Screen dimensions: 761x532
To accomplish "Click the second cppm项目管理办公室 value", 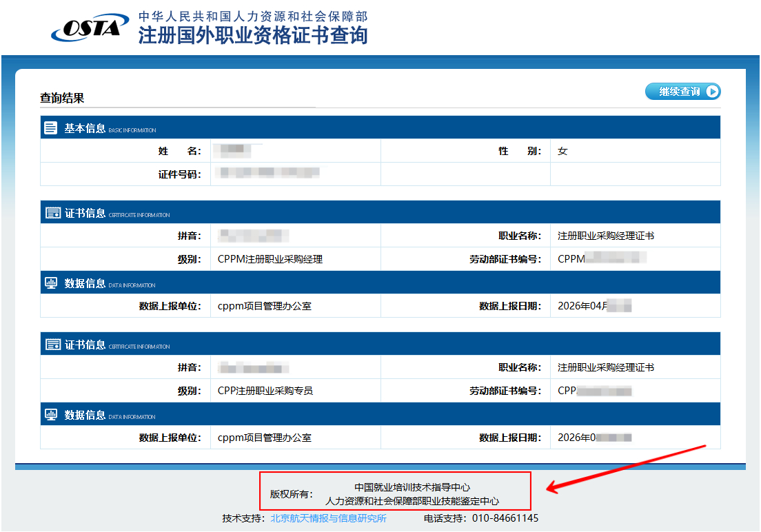I will [265, 438].
